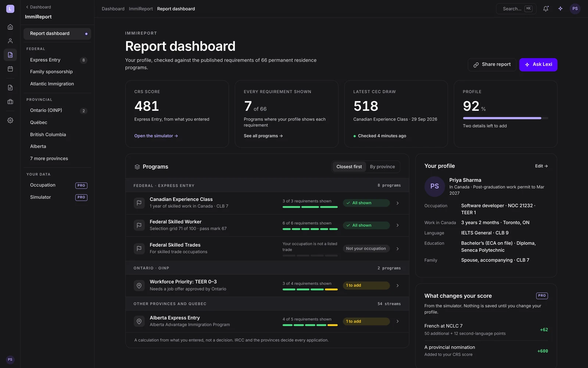588x368 pixels.
Task: Expand 7 more provinces in sidebar
Action: [57, 159]
